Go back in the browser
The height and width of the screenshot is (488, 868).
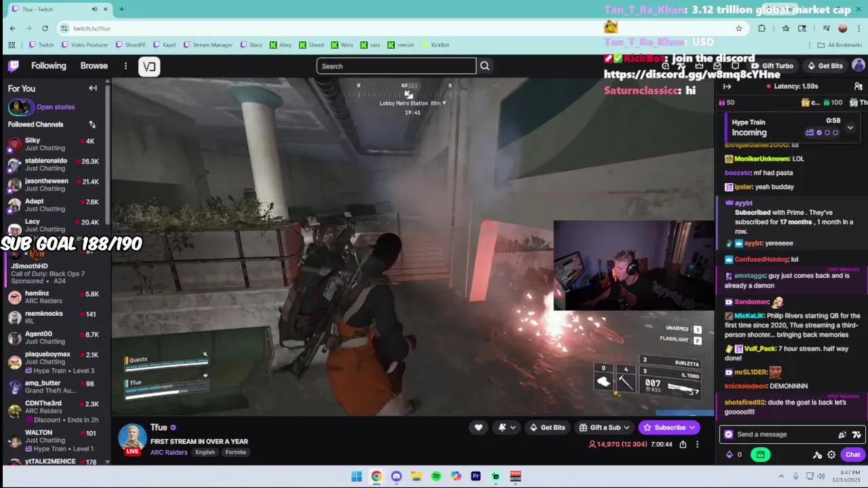tap(12, 28)
